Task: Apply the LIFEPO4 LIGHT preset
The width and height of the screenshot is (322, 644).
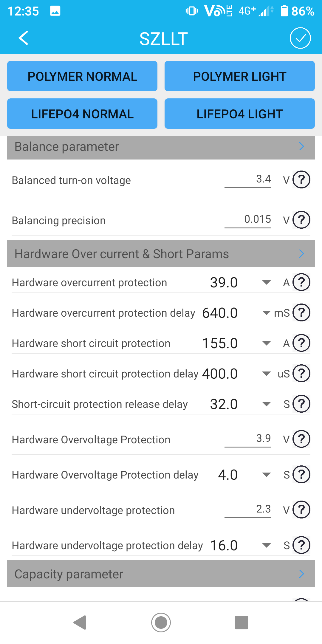Action: pos(239,114)
